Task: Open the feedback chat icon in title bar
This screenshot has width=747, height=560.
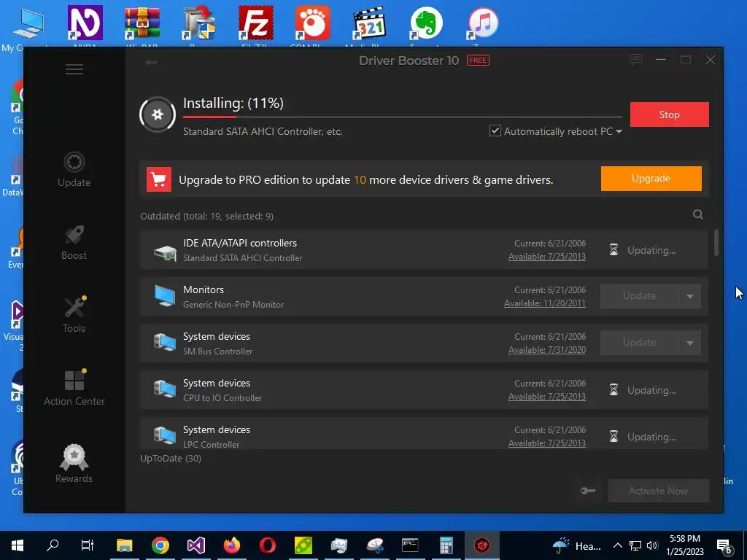Action: (x=635, y=60)
